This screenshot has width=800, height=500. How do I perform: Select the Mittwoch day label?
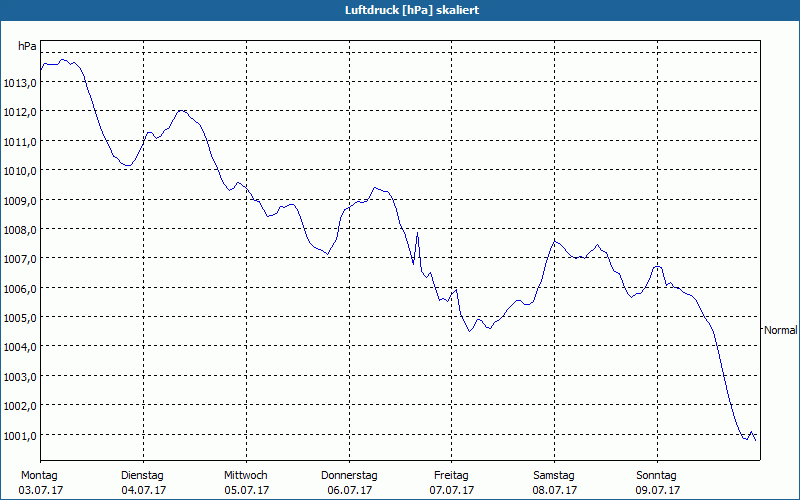(246, 476)
